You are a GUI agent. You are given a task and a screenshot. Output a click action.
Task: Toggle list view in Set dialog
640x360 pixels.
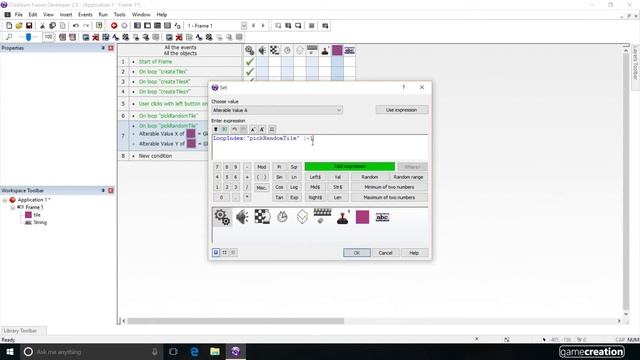coord(233,253)
